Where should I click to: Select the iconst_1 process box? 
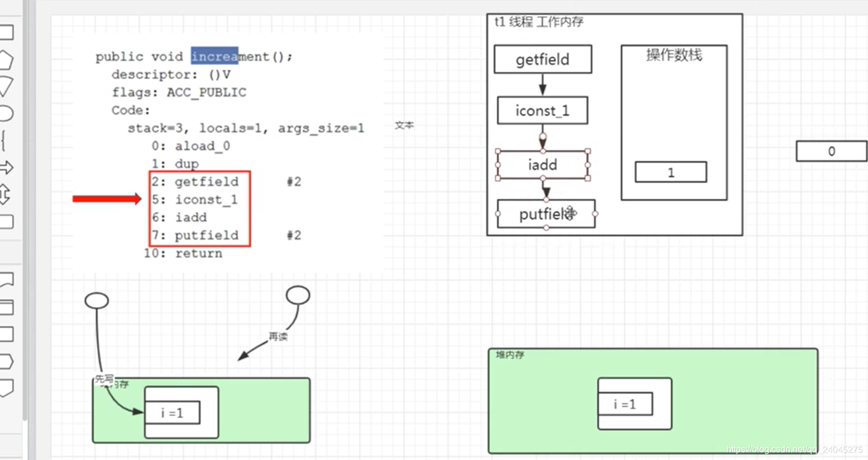[x=542, y=110]
